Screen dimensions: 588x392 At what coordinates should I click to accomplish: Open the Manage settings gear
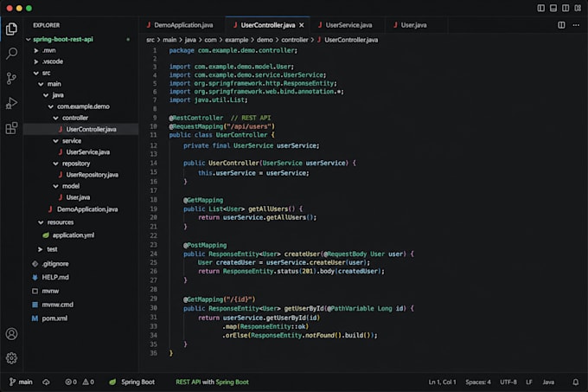pyautogui.click(x=11, y=358)
